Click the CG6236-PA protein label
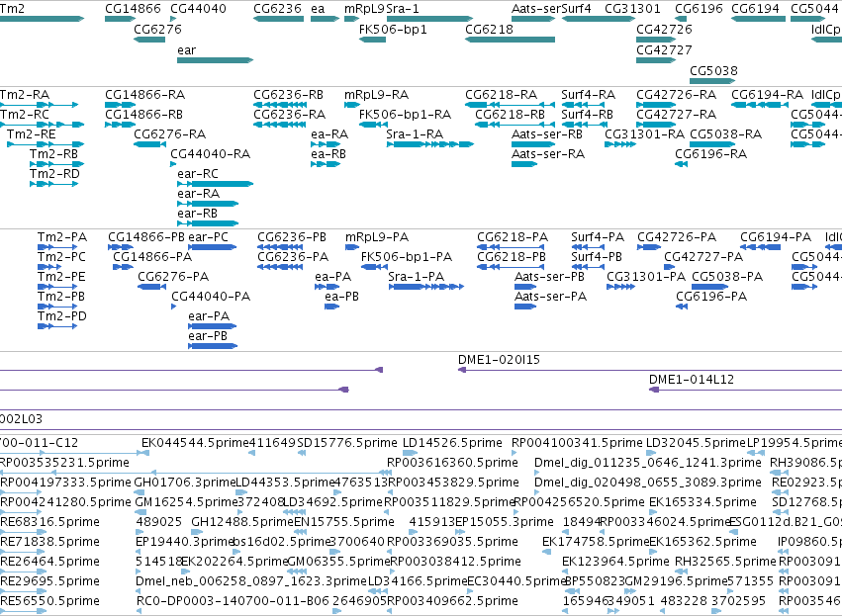842x616 pixels. click(293, 257)
